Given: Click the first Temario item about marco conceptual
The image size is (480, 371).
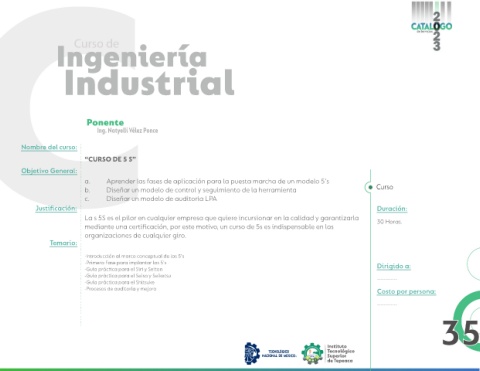Looking at the screenshot, I should (x=134, y=256).
